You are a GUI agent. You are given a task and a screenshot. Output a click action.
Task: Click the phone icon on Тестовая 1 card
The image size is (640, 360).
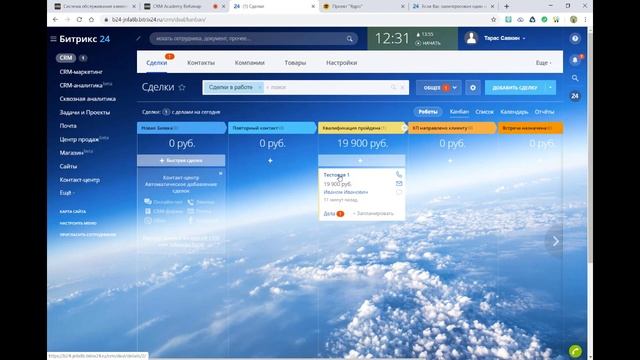pos(399,175)
